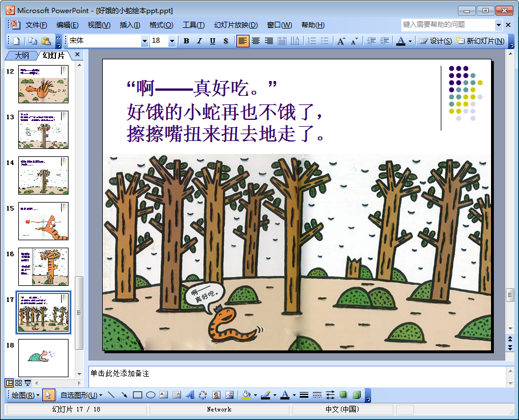
Task: Select the Arrow drawing tool
Action: point(124,395)
